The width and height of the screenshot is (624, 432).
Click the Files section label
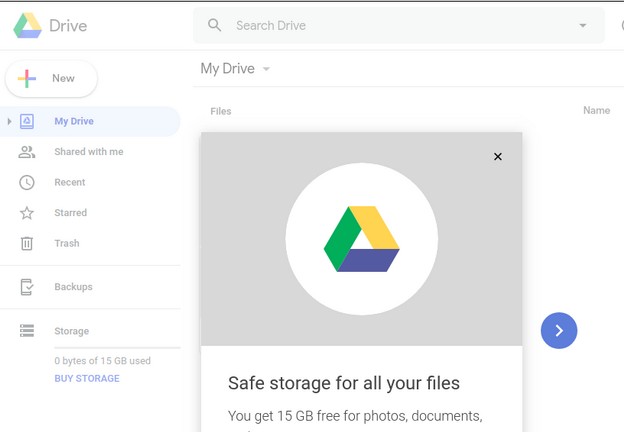tap(221, 111)
